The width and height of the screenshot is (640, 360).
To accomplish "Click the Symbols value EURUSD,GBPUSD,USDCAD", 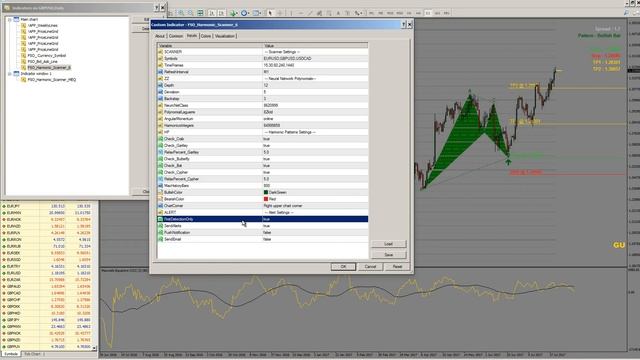I will pos(287,58).
